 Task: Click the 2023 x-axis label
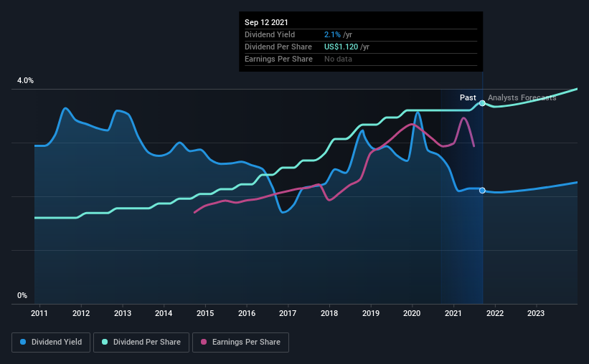[536, 313]
